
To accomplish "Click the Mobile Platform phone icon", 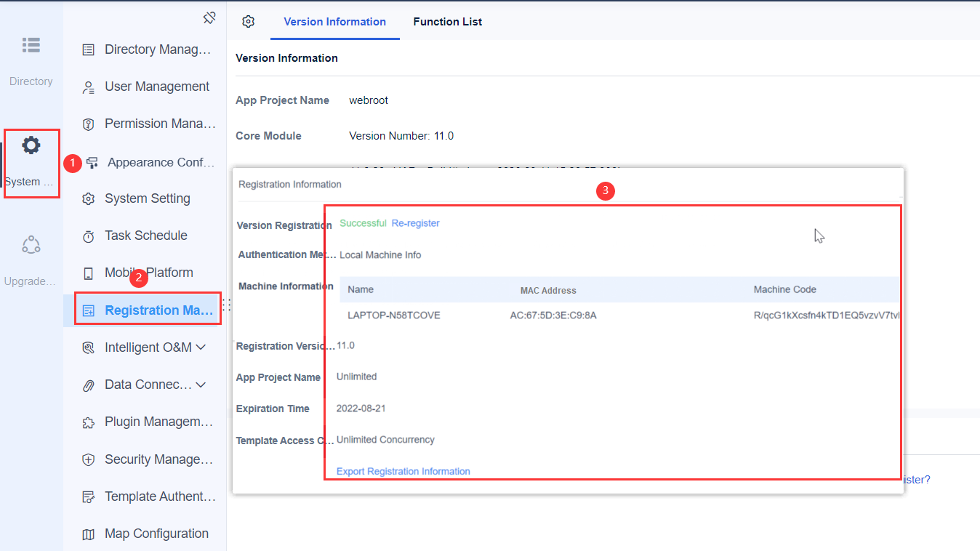I will pos(89,272).
